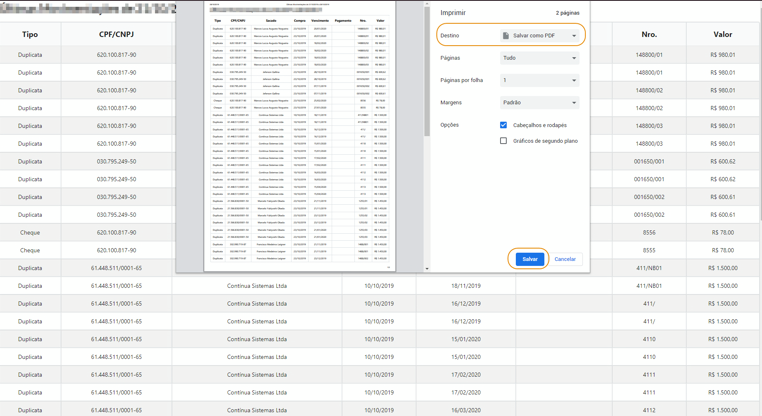Click the date 18/11/2019 in the table
The image size is (762, 416).
[x=466, y=286]
